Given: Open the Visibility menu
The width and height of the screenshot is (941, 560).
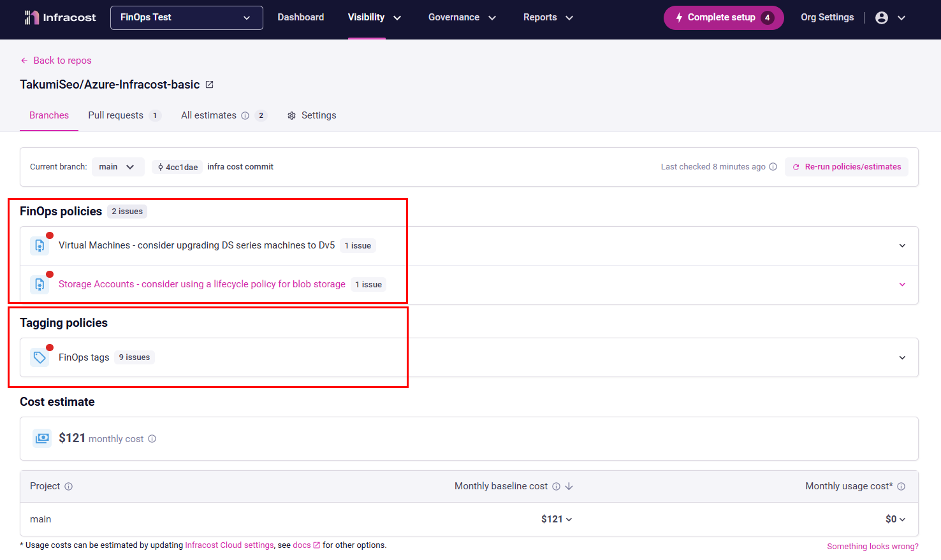Looking at the screenshot, I should (374, 18).
